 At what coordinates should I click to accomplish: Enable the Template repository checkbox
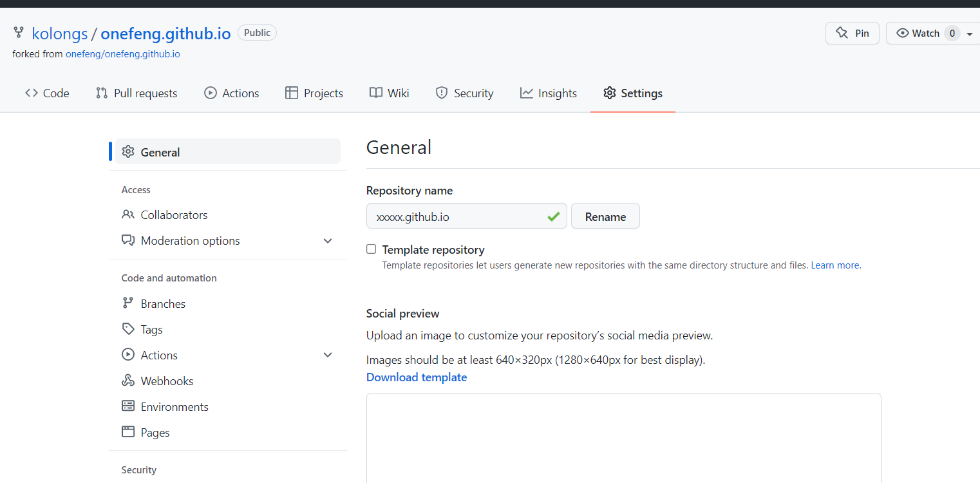point(371,249)
